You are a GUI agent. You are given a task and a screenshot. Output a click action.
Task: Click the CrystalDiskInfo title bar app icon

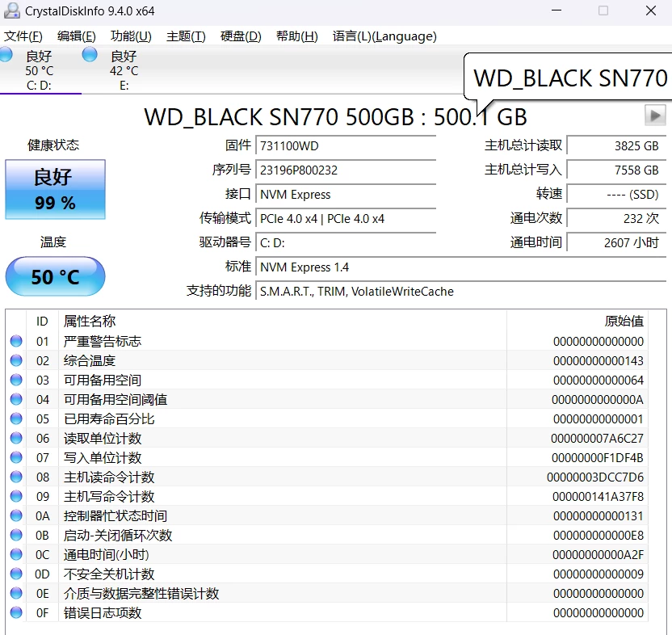tap(11, 11)
